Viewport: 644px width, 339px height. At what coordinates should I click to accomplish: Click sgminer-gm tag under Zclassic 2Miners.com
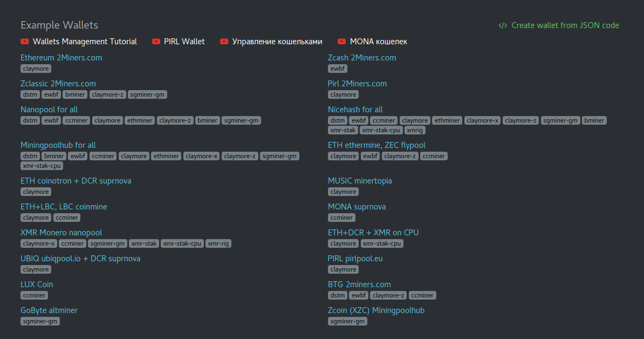click(147, 94)
